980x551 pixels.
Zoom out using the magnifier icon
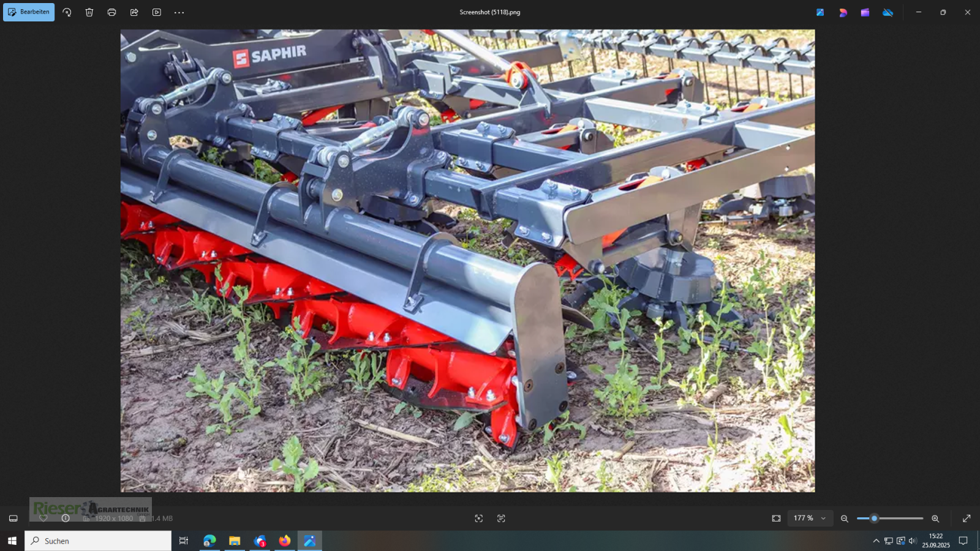click(x=845, y=518)
